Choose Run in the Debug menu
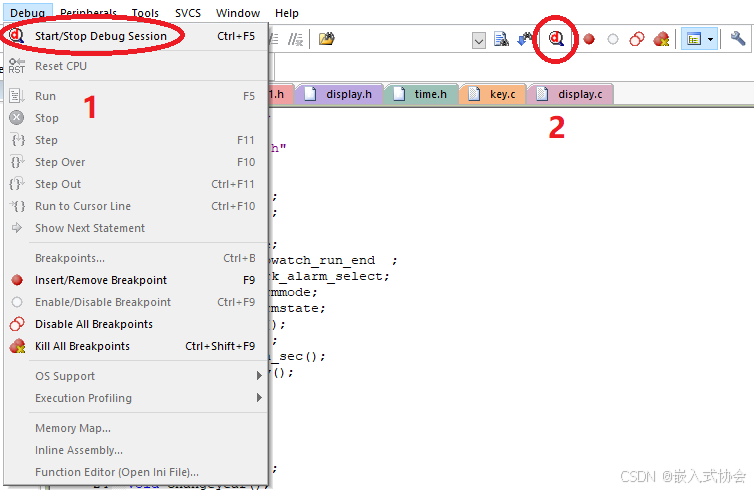This screenshot has height=490, width=754. pyautogui.click(x=136, y=96)
